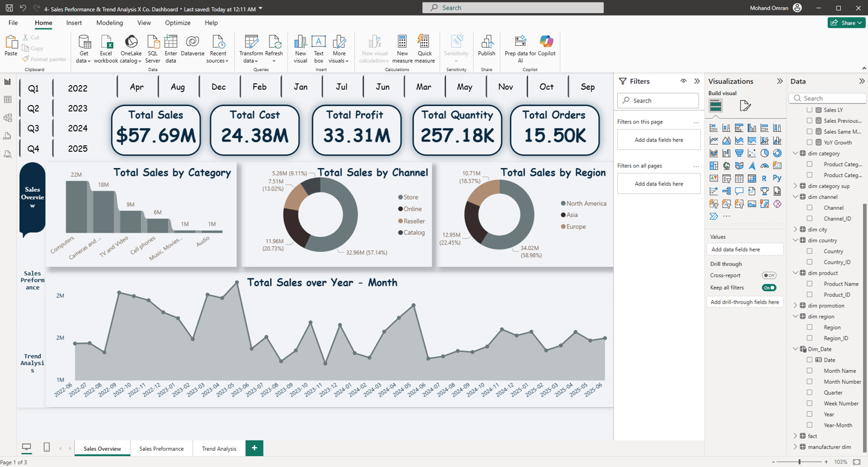Select the Funnel chart visual icon
Image resolution: width=868 pixels, height=467 pixels.
coord(739,153)
